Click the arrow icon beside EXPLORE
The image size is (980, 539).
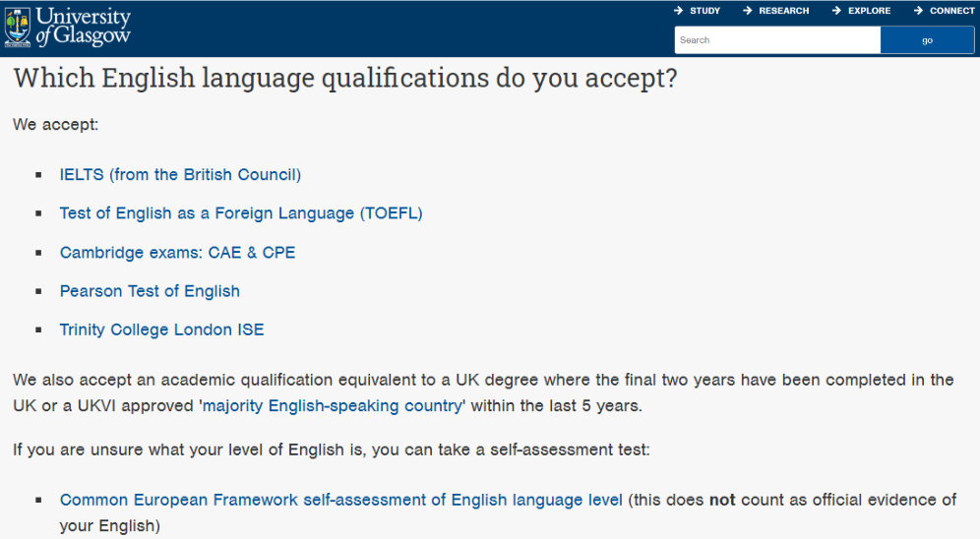click(x=837, y=11)
